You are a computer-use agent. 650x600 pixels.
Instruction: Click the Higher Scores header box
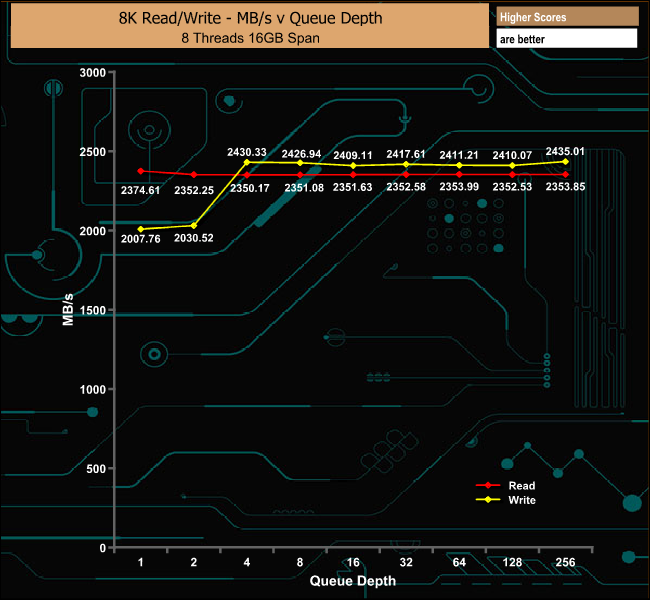click(x=566, y=17)
